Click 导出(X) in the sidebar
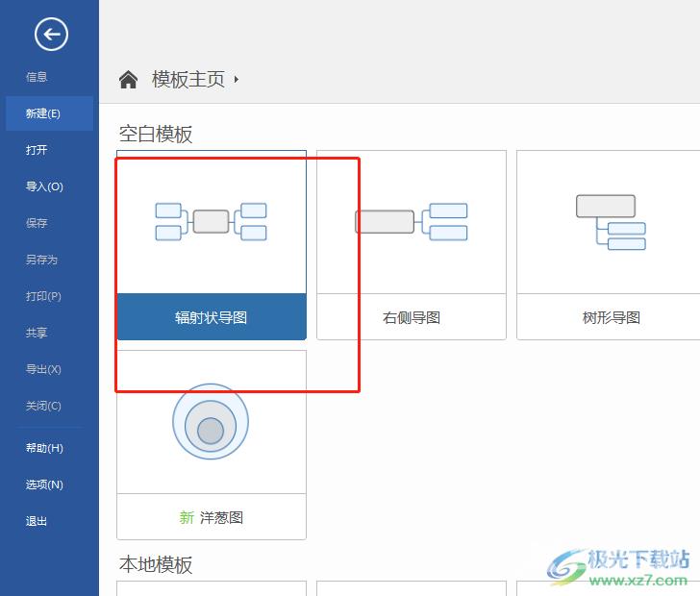The image size is (700, 596). [43, 369]
